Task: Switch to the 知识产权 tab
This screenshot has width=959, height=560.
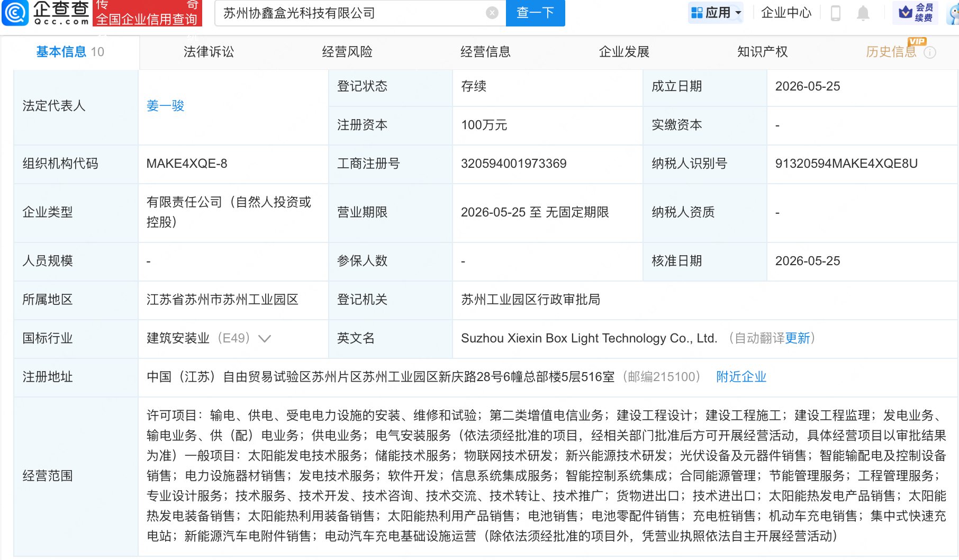Action: point(763,52)
